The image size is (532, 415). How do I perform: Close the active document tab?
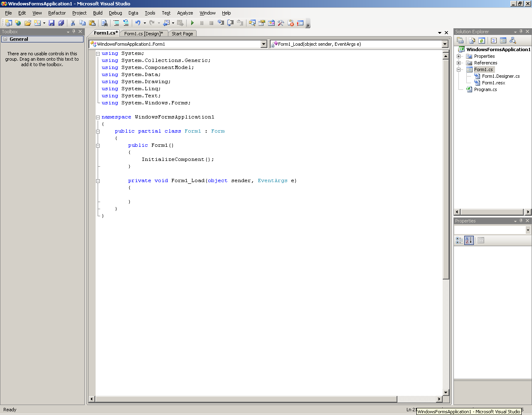click(x=446, y=32)
